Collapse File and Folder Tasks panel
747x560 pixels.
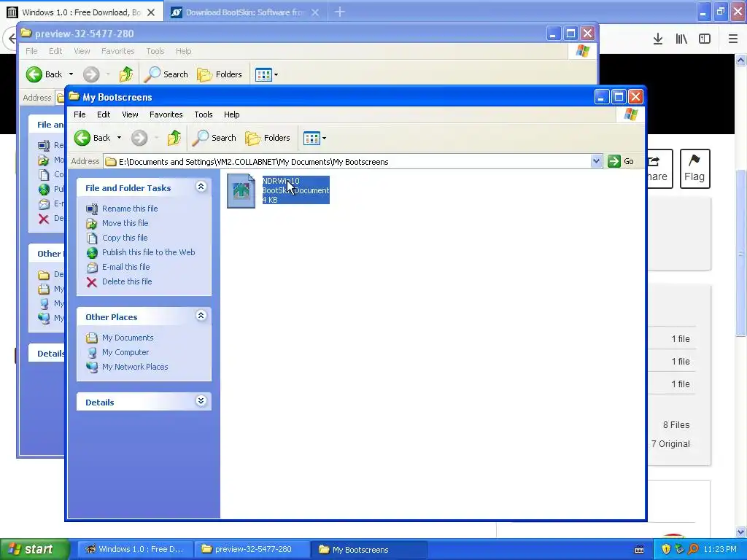tap(201, 187)
